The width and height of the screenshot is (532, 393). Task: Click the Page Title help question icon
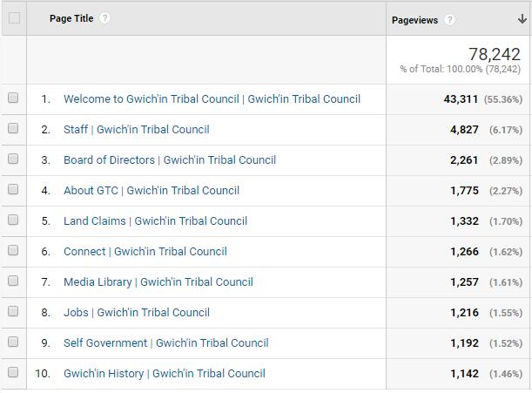pyautogui.click(x=104, y=18)
